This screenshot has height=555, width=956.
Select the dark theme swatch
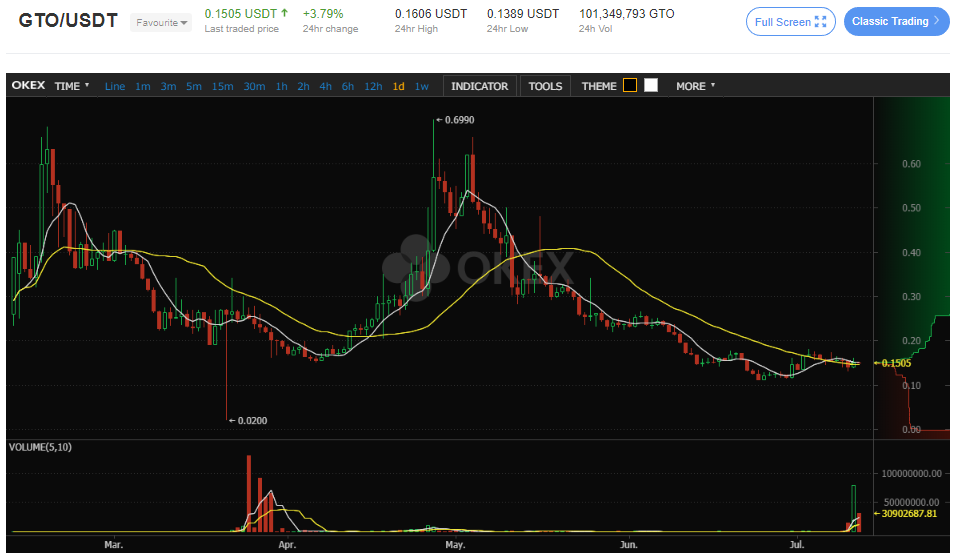point(630,86)
